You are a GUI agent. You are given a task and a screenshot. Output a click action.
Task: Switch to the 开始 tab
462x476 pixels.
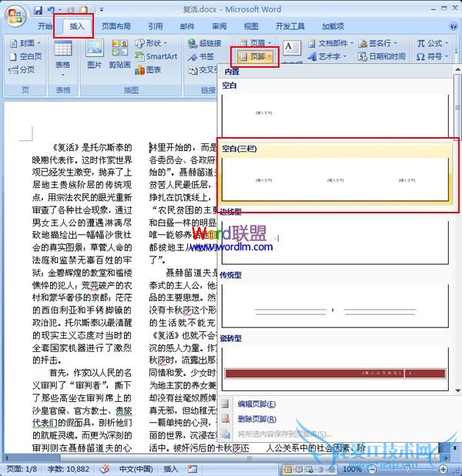point(45,26)
